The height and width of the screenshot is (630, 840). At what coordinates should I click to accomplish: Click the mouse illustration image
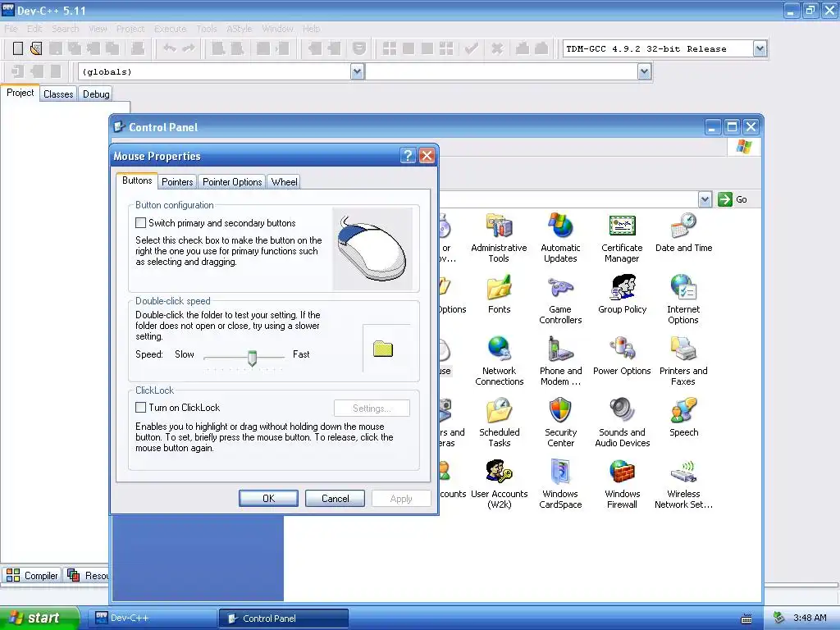tap(372, 249)
